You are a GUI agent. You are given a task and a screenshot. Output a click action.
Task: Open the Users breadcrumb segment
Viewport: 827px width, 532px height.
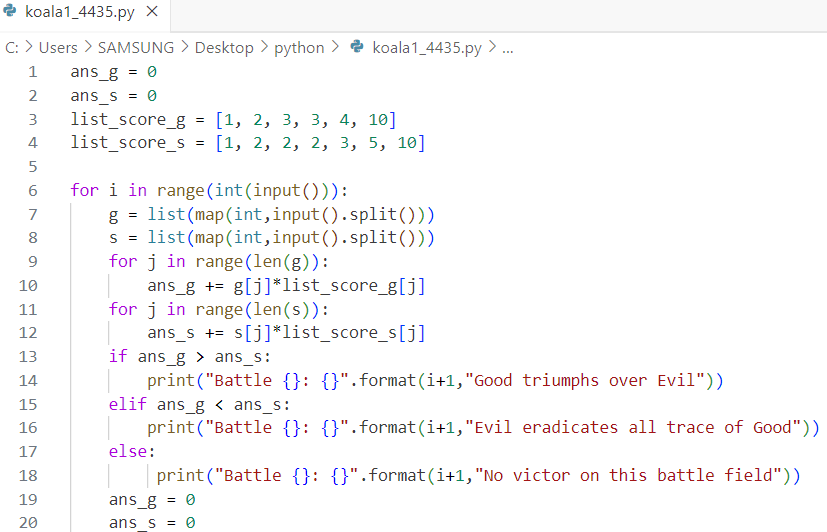pos(58,48)
